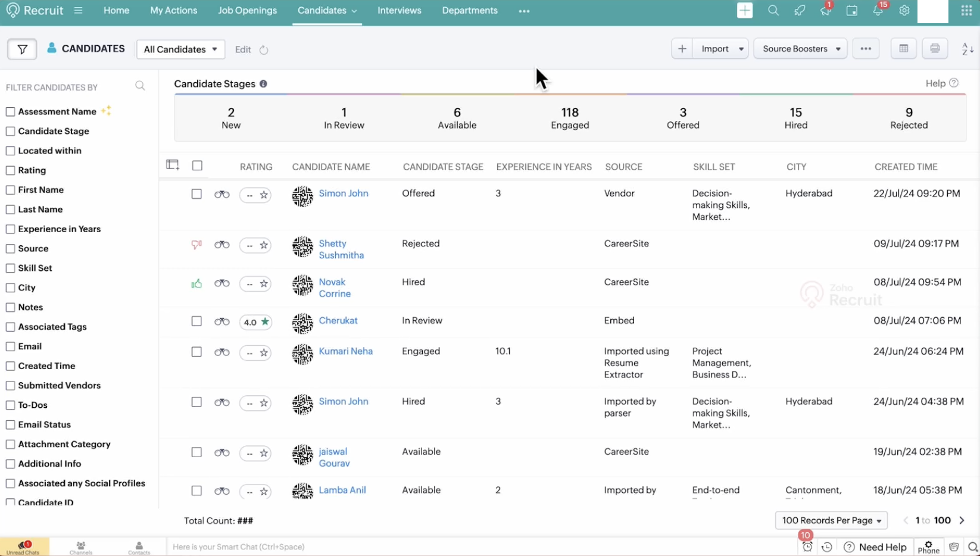This screenshot has height=556, width=980.
Task: Tick the jaiswal Gourav row checkbox
Action: [x=196, y=452]
